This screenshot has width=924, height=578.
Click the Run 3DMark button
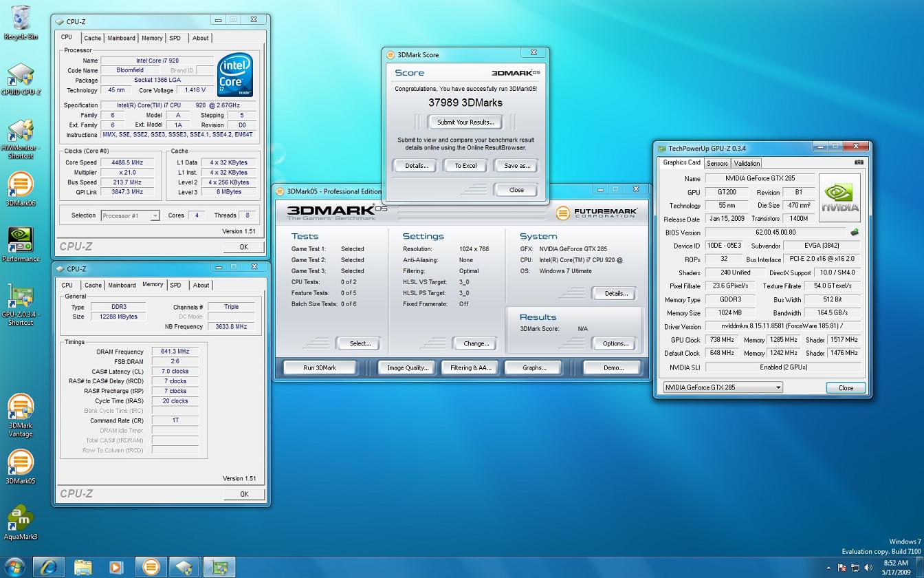(320, 367)
